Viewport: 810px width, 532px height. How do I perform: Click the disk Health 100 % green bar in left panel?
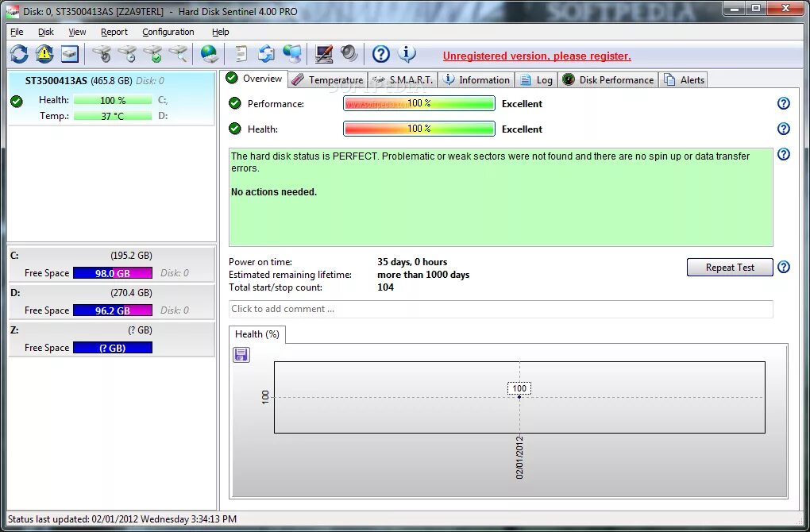pyautogui.click(x=113, y=100)
